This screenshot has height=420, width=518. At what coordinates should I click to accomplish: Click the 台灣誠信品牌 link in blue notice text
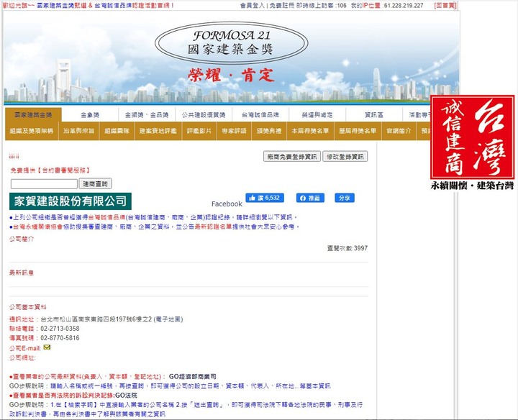pos(106,217)
